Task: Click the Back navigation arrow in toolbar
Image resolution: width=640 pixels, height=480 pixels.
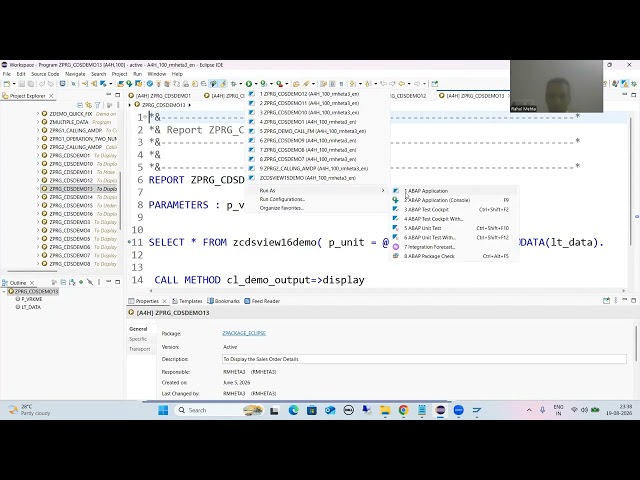Action: pyautogui.click(x=402, y=84)
